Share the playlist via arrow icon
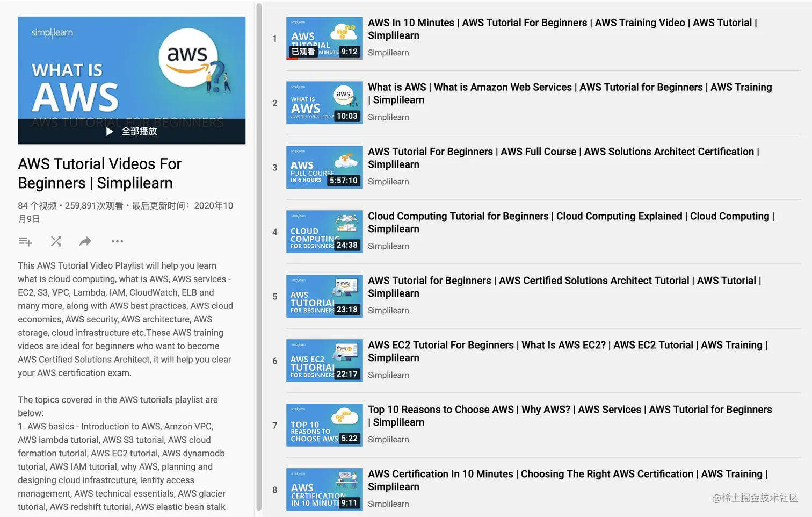Image resolution: width=812 pixels, height=517 pixels. (85, 241)
